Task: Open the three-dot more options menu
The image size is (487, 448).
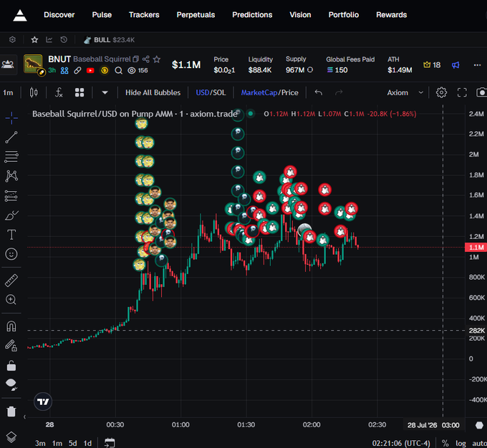Action: coord(478,65)
